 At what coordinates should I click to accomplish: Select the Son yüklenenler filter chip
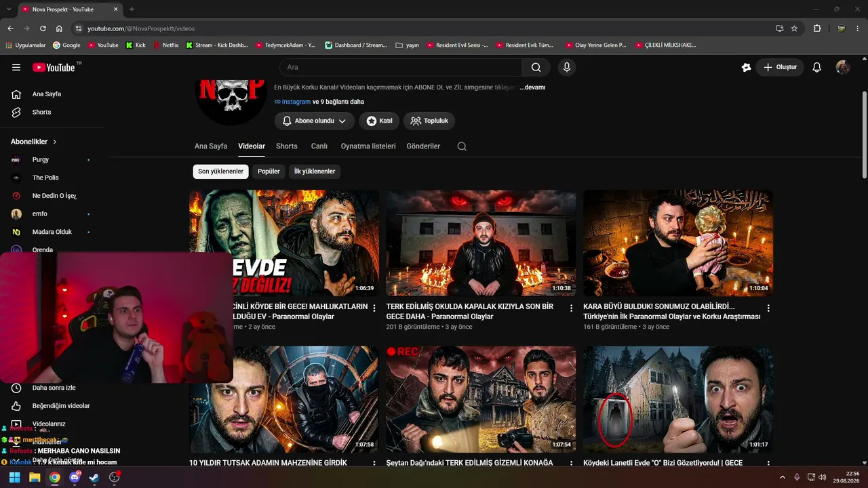[x=220, y=171]
